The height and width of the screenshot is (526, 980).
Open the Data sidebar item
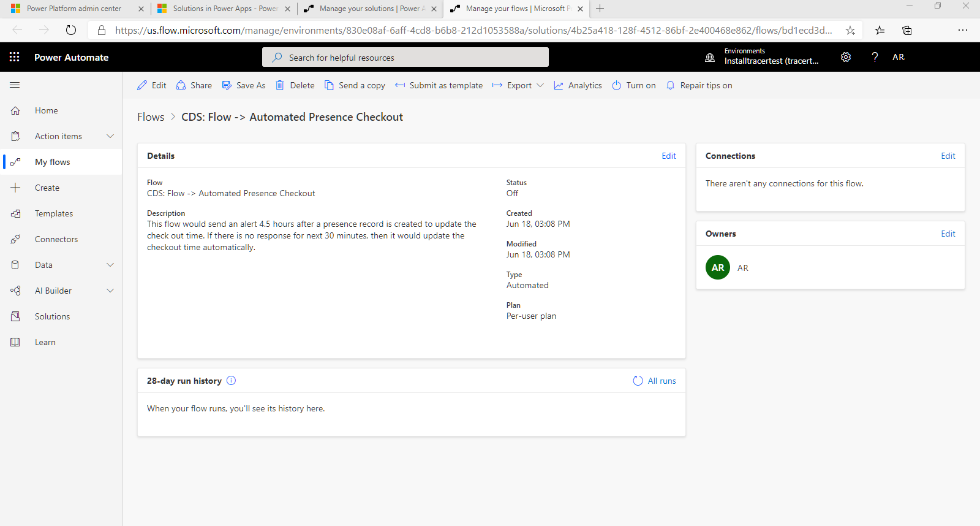(43, 265)
